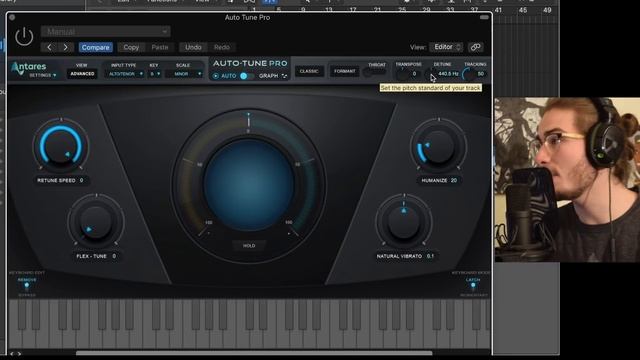Open the Manual preset dropdown
This screenshot has width=640, height=360.
click(106, 31)
